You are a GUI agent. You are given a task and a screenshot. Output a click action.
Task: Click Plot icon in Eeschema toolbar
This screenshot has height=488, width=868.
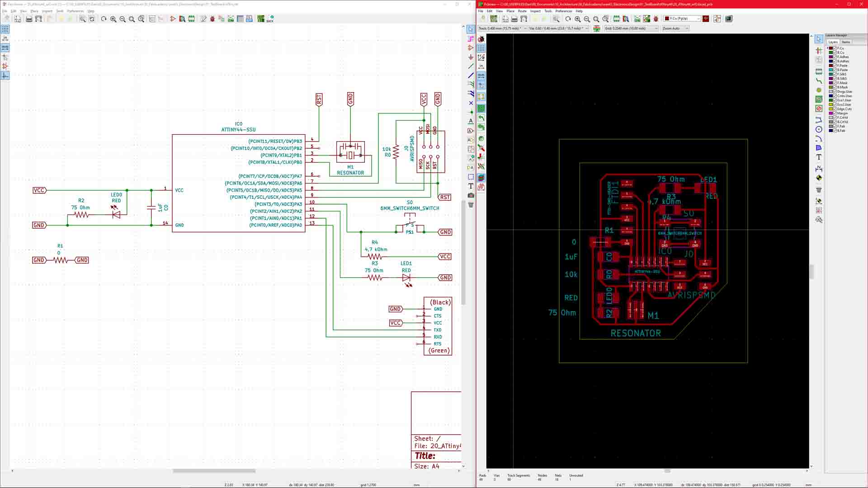(x=38, y=19)
